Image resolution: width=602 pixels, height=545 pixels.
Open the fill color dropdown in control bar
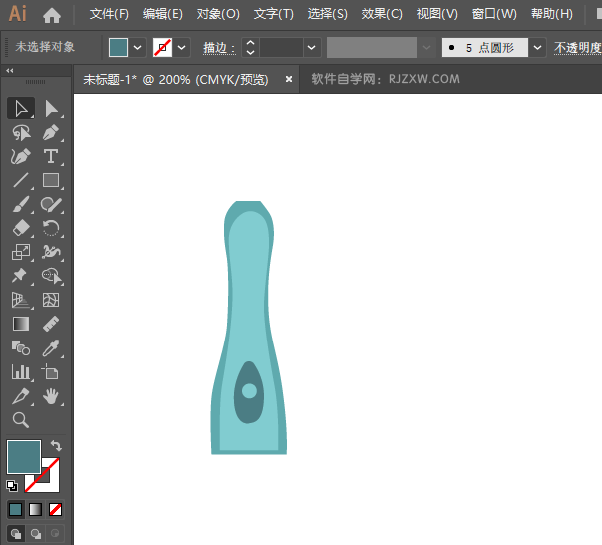point(138,48)
